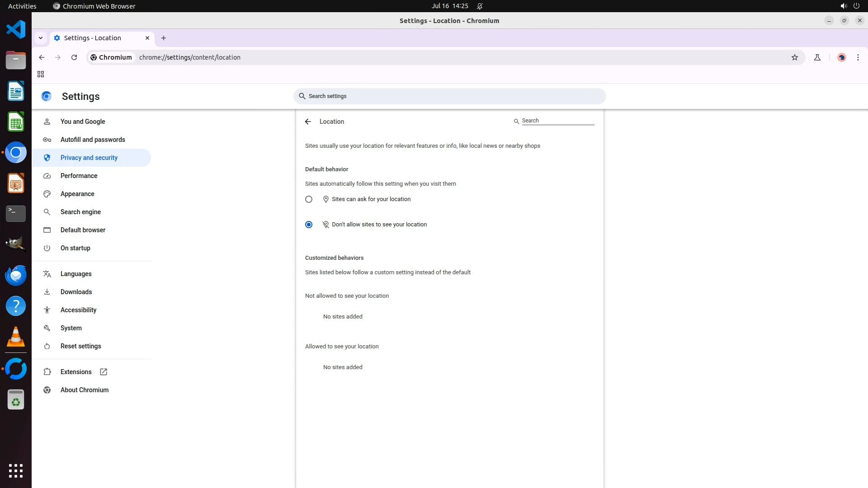Click the Search settings field

coord(449,96)
